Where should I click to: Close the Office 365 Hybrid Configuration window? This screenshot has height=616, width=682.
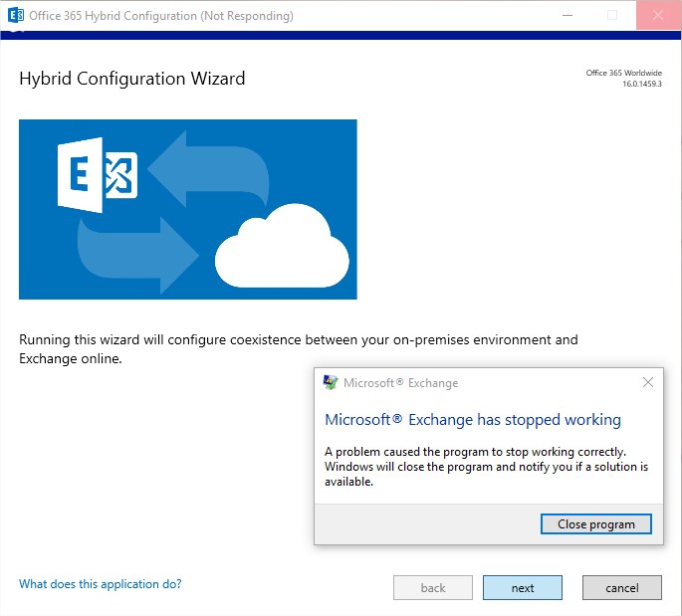pyautogui.click(x=658, y=16)
